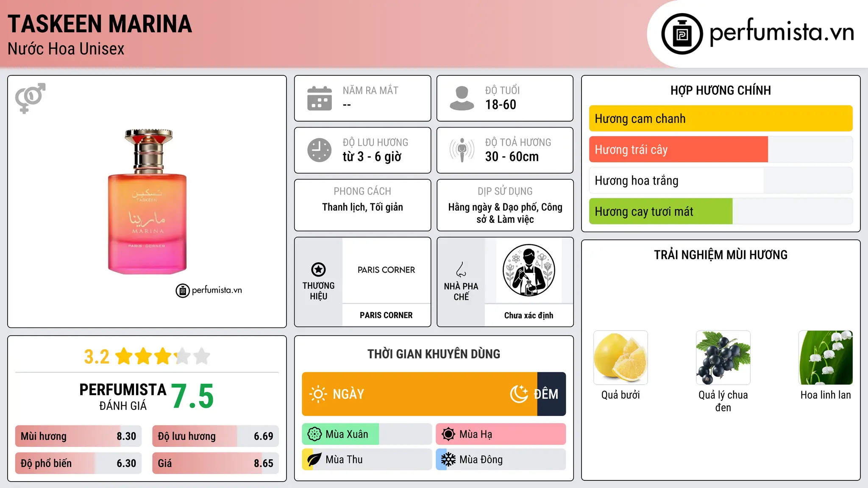
Task: Click the clock icon for longevity
Action: pos(320,150)
